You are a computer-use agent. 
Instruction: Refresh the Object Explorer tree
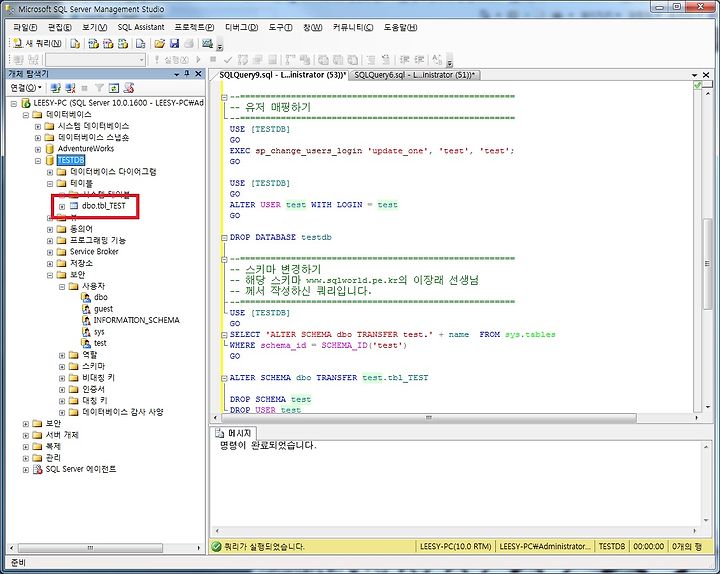click(113, 88)
